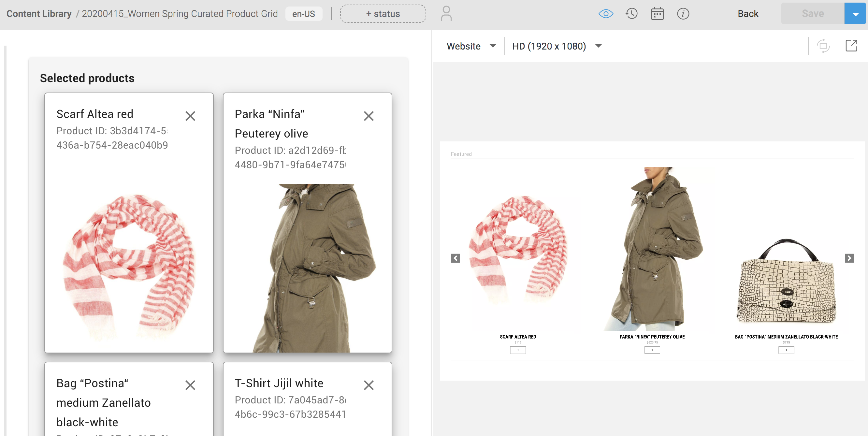Remove Scarf Altea red from selected products
868x436 pixels.
pyautogui.click(x=190, y=116)
